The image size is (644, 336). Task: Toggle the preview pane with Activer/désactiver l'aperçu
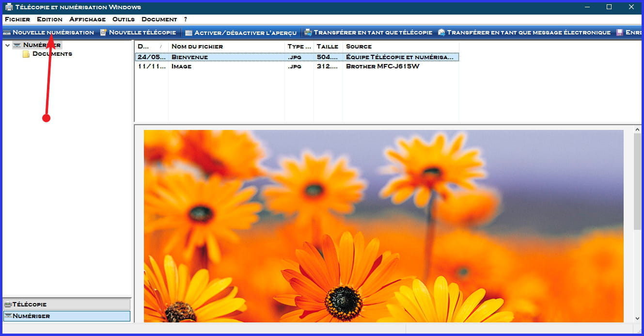[241, 32]
